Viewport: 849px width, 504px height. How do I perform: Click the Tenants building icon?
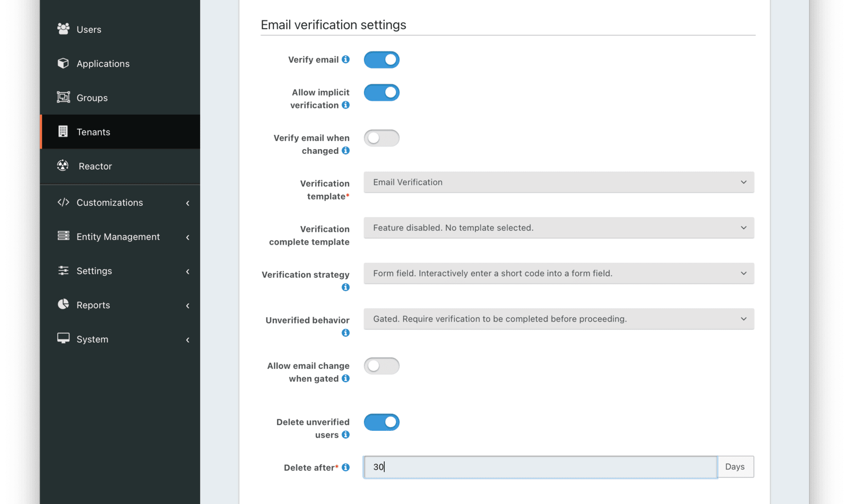coord(63,131)
